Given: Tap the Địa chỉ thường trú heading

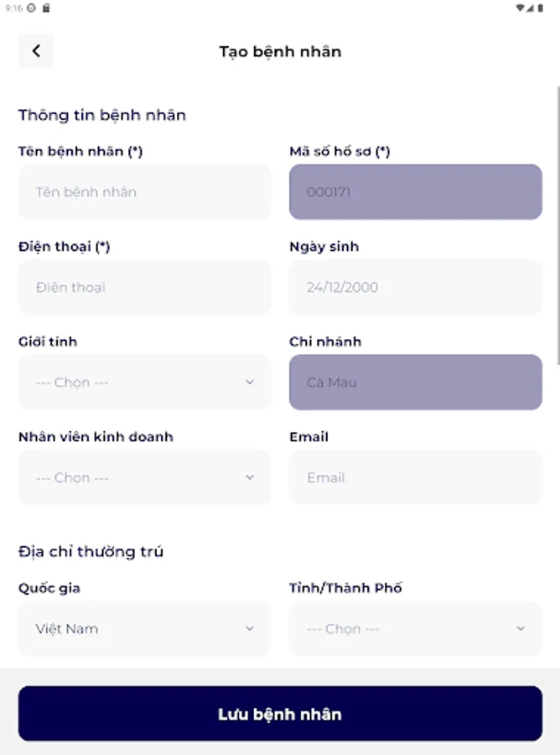Looking at the screenshot, I should (x=91, y=551).
